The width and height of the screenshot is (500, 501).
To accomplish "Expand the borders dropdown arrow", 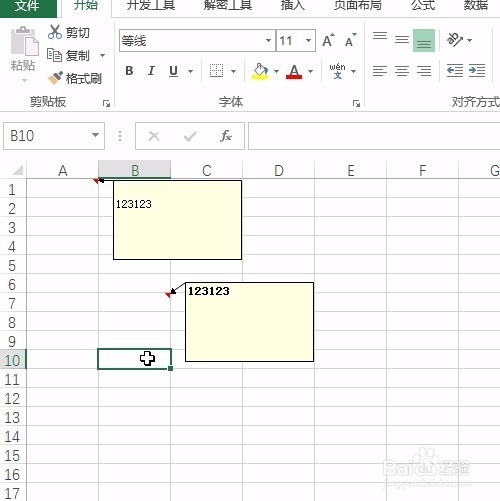I will coord(233,71).
